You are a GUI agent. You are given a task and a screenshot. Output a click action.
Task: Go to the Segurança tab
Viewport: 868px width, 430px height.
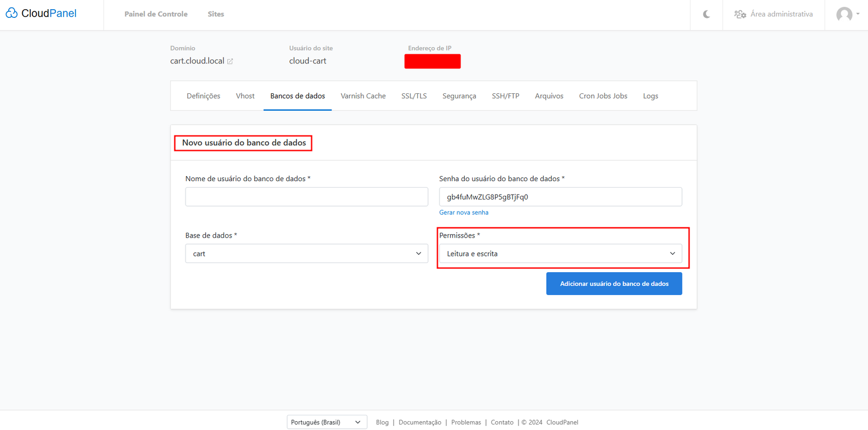[x=459, y=96]
